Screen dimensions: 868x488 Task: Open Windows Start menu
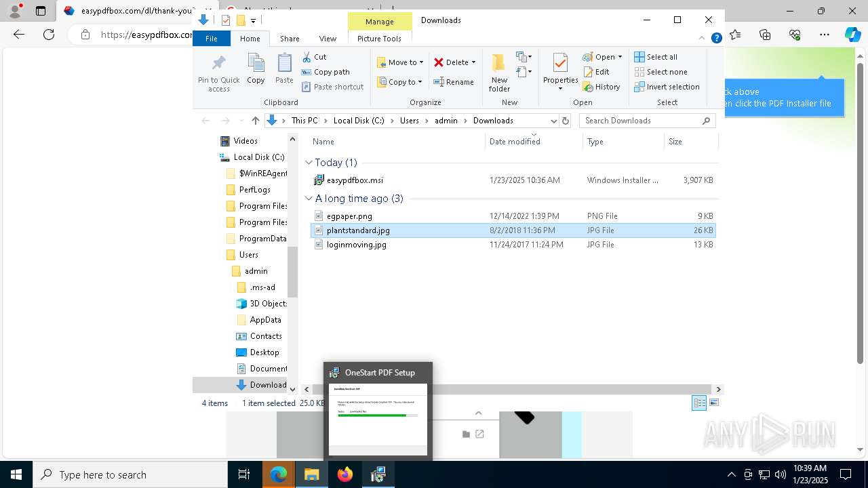pyautogui.click(x=16, y=475)
